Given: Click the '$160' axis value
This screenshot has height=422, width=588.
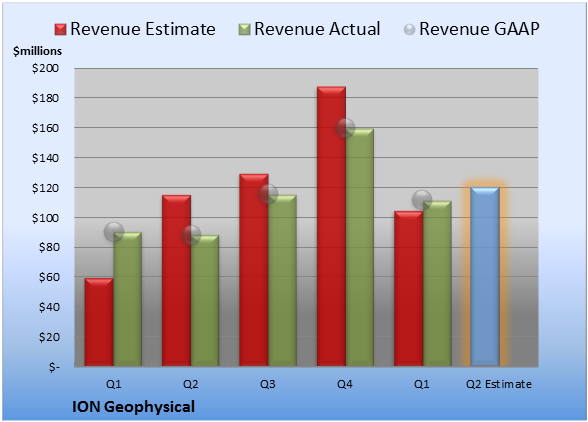Looking at the screenshot, I should tap(45, 128).
